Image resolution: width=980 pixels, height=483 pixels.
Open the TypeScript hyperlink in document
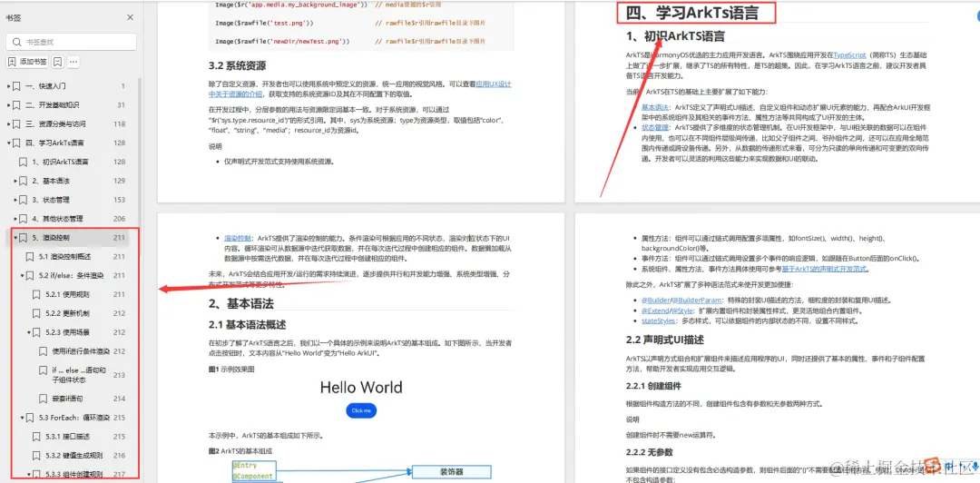pyautogui.click(x=849, y=55)
